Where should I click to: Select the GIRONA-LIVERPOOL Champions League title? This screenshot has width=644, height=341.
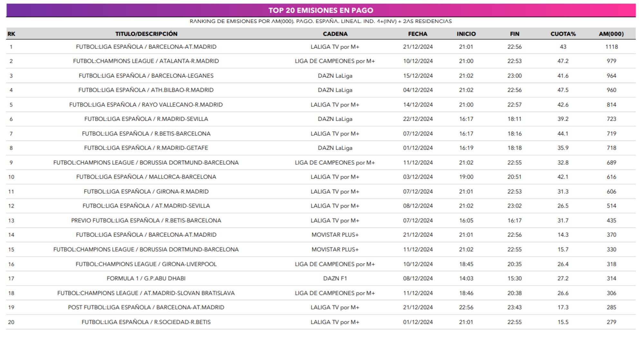pyautogui.click(x=146, y=264)
